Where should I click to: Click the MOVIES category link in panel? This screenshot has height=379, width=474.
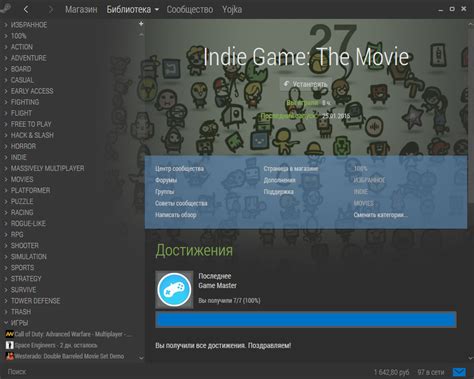tap(364, 203)
